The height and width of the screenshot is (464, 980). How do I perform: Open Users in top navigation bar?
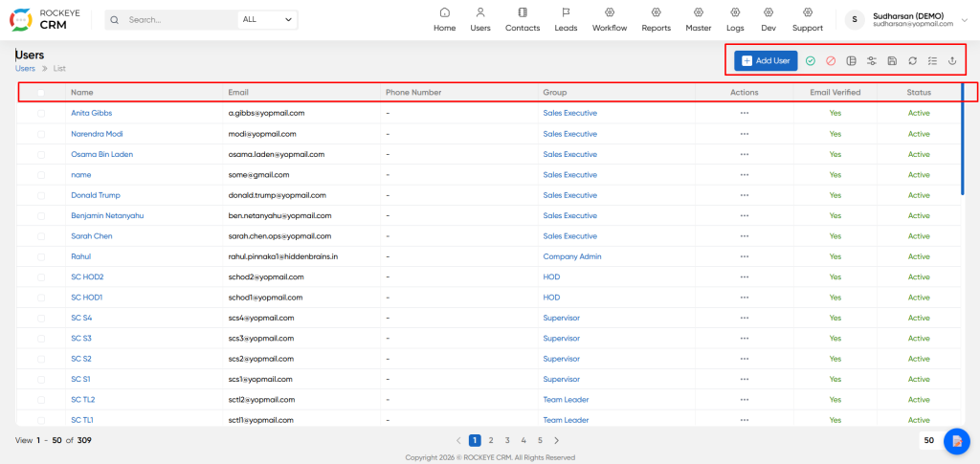point(480,20)
